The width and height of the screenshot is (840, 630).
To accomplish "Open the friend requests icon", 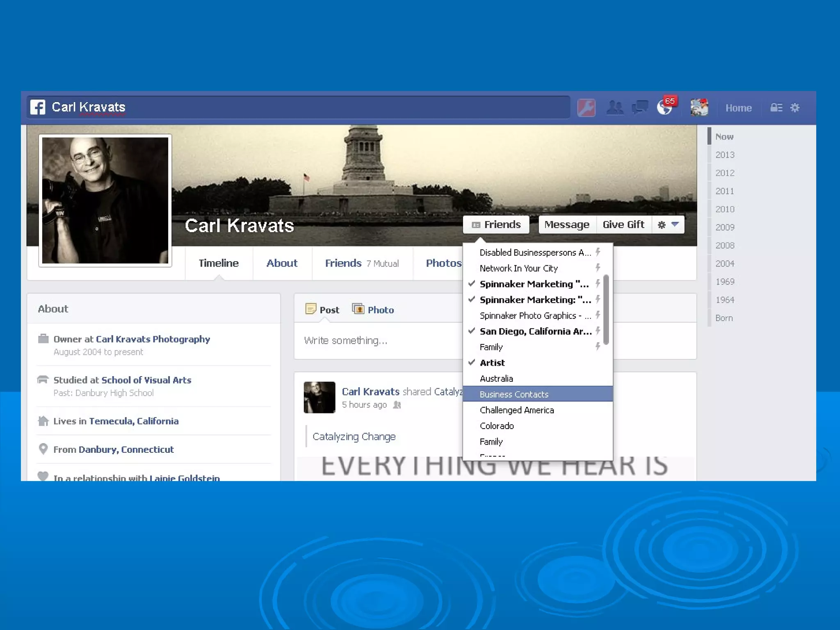I will pos(614,108).
